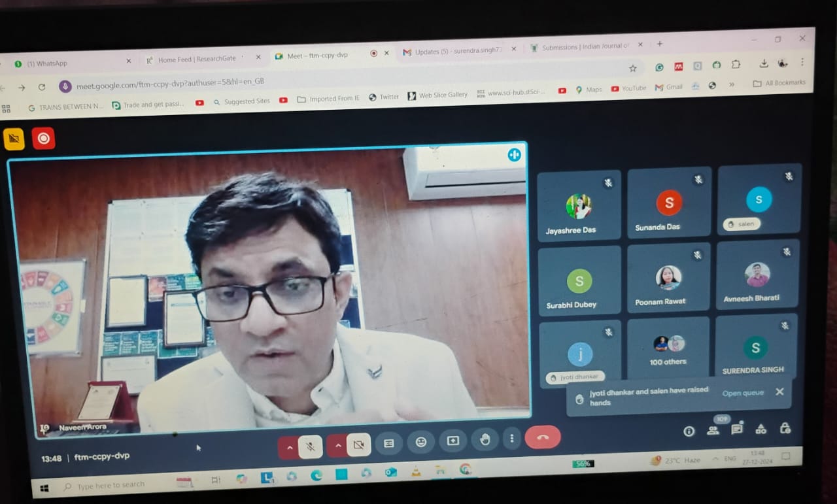This screenshot has height=504, width=837.
Task: Reload the Meet page
Action: pyautogui.click(x=42, y=87)
